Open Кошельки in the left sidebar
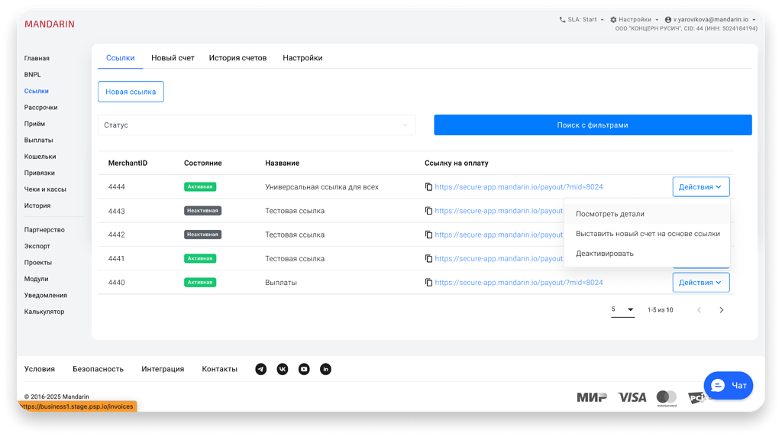This screenshot has width=782, height=438. coord(40,156)
